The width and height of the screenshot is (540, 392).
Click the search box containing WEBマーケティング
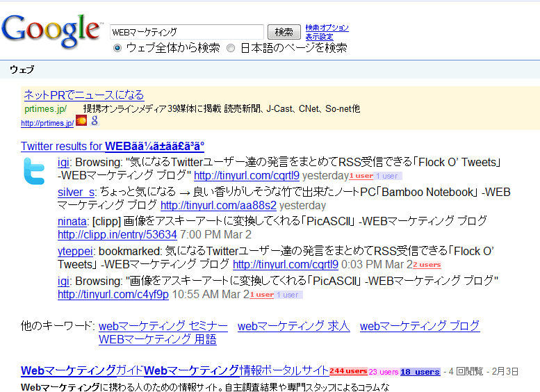click(187, 32)
